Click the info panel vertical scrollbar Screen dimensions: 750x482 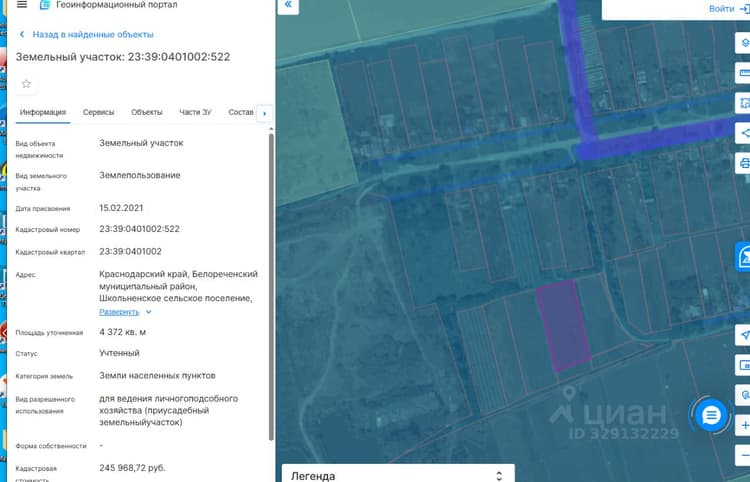point(271,287)
